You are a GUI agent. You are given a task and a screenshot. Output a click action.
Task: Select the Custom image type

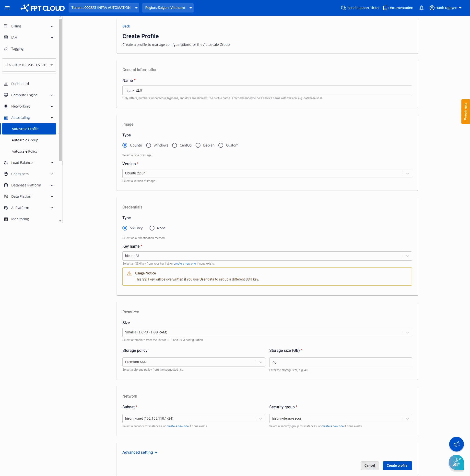(221, 145)
